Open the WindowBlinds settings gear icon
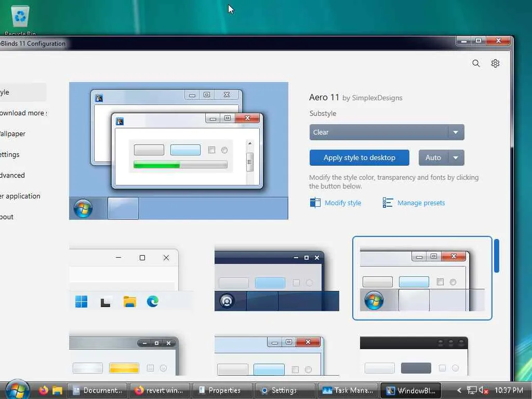Viewport: 532px width, 399px height. pos(495,63)
